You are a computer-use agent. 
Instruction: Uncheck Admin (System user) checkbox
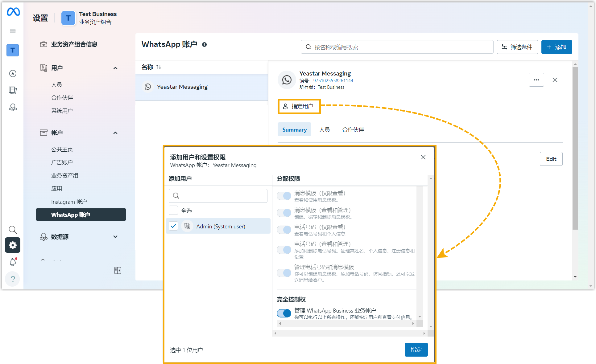173,226
